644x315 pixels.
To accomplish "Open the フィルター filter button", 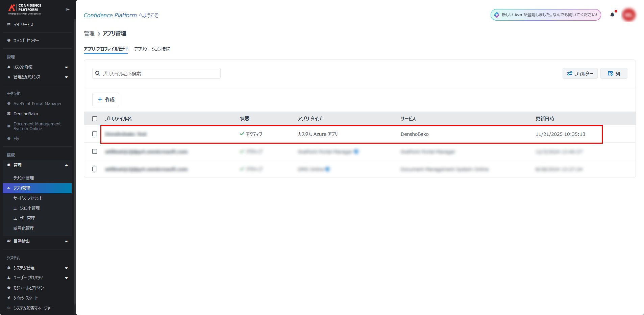I will pos(580,73).
